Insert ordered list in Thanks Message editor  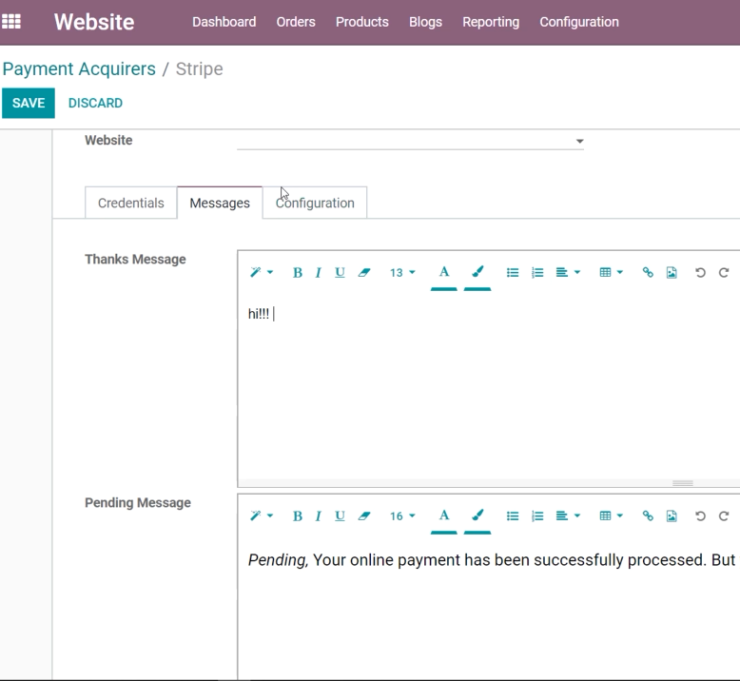point(537,273)
